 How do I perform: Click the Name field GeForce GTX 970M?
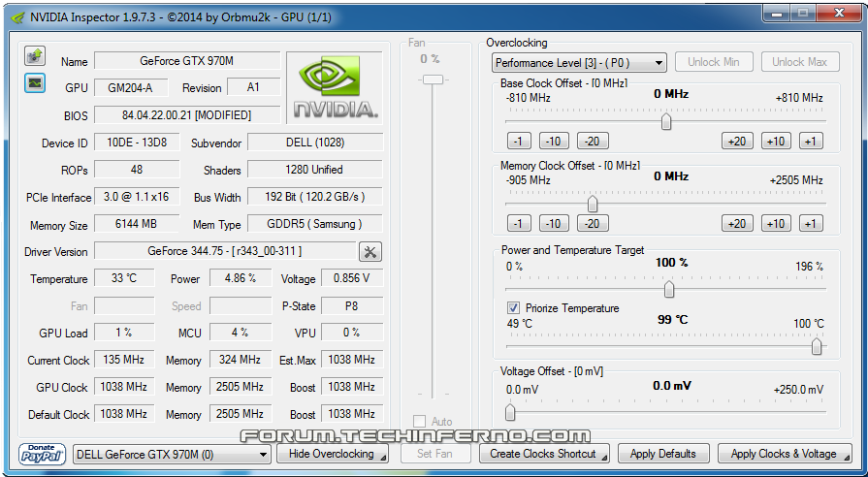(x=187, y=61)
